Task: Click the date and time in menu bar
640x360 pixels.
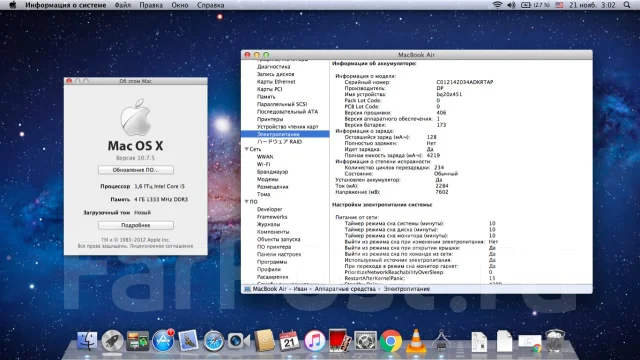Action: (592, 5)
